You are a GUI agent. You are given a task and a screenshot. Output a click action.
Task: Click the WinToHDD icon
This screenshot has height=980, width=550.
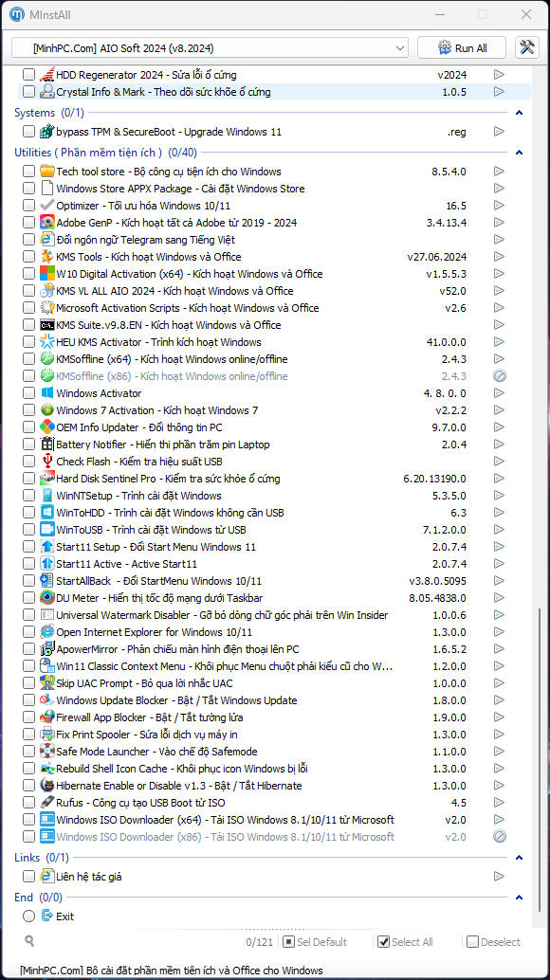click(x=46, y=513)
